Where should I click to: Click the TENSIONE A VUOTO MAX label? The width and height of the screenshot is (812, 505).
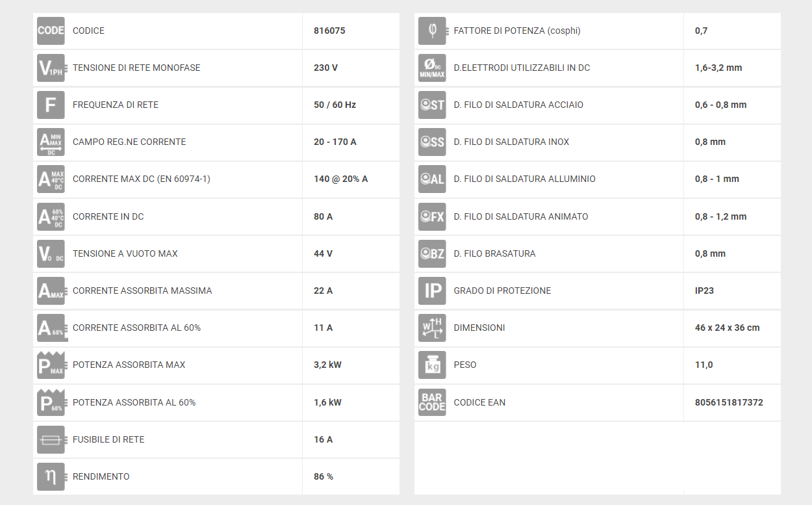[125, 253]
